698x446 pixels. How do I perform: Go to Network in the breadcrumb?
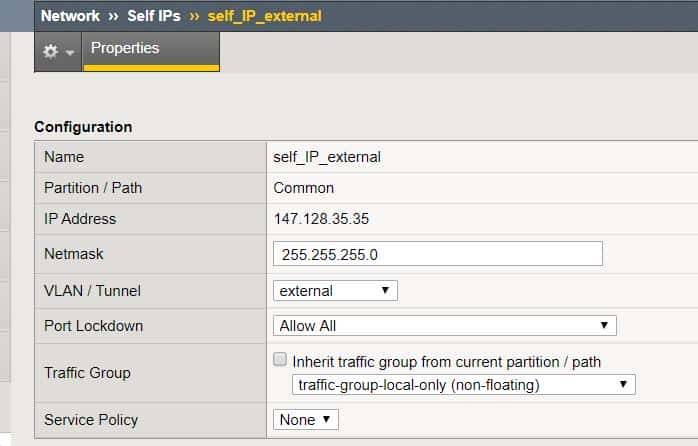(x=70, y=16)
